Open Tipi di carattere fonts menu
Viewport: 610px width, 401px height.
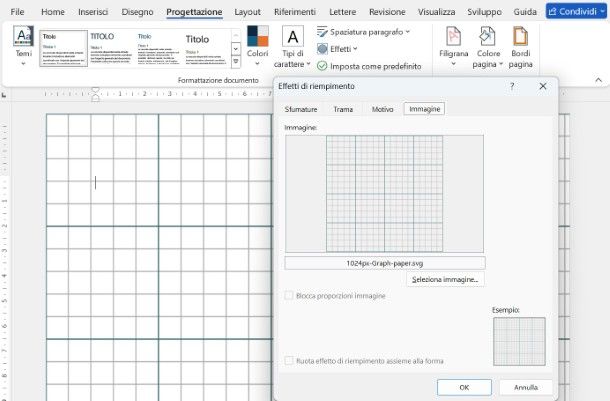(292, 46)
